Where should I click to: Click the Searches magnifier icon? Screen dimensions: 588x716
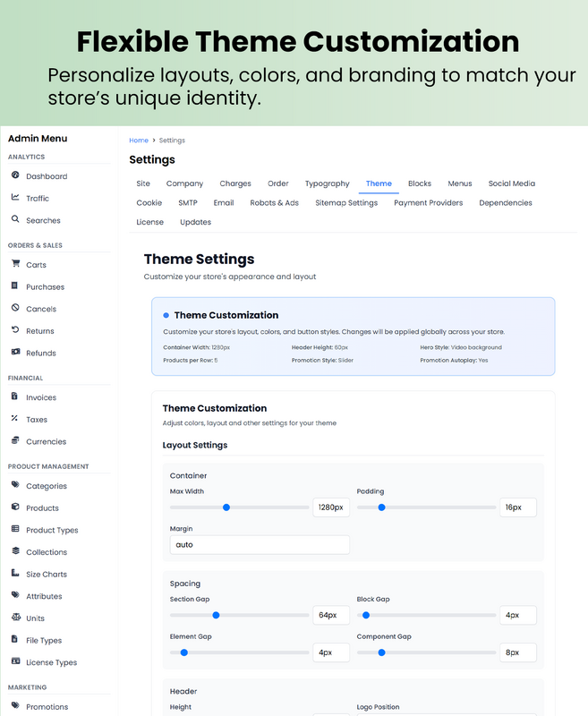click(x=15, y=220)
